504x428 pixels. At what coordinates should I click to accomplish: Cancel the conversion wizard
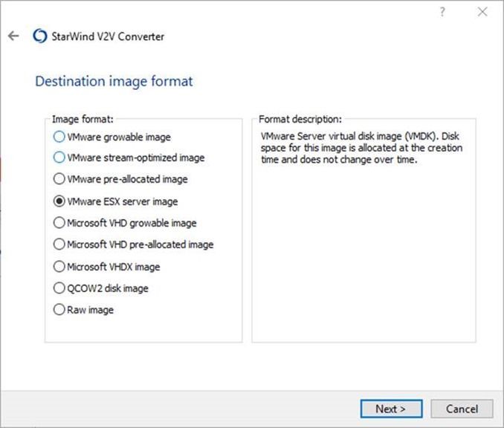462,409
